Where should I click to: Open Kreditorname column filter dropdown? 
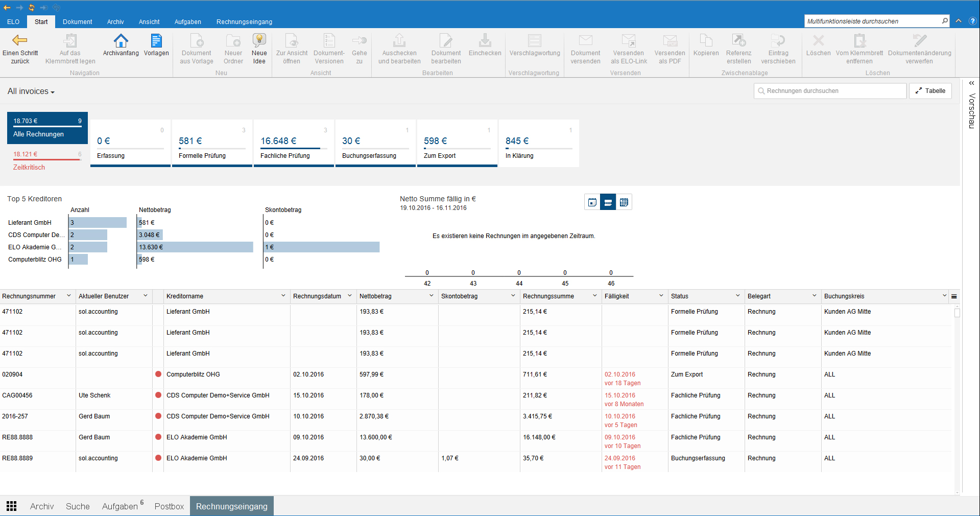pos(283,296)
